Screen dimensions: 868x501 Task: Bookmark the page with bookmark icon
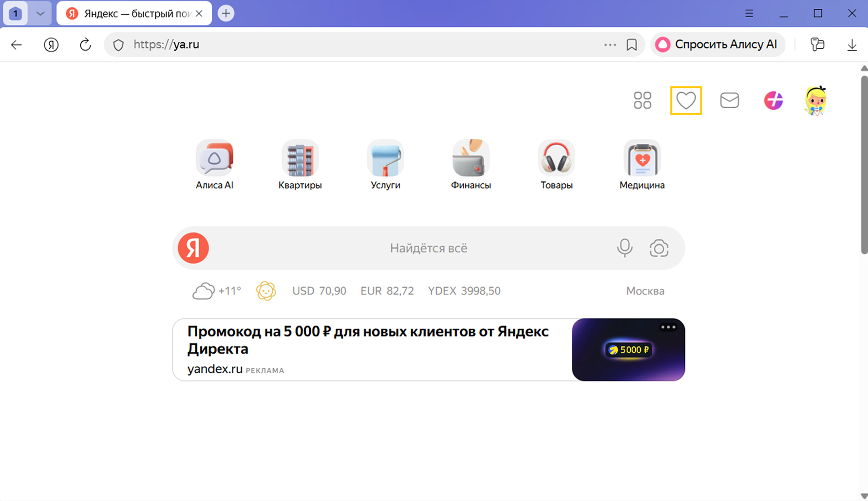point(632,44)
